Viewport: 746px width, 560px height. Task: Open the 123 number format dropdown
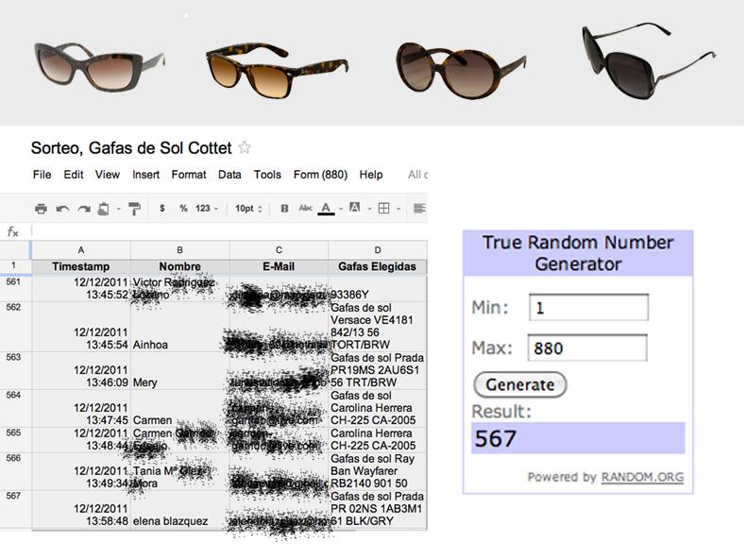207,209
